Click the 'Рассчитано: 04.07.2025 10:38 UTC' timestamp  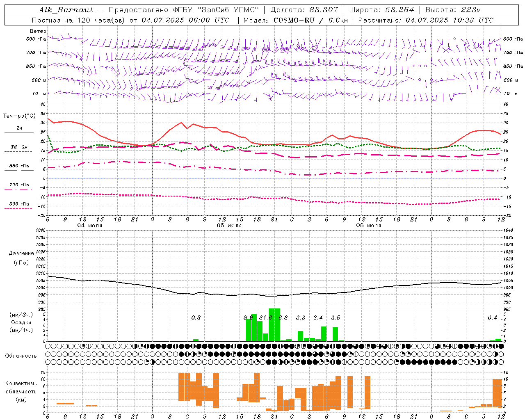click(x=426, y=20)
